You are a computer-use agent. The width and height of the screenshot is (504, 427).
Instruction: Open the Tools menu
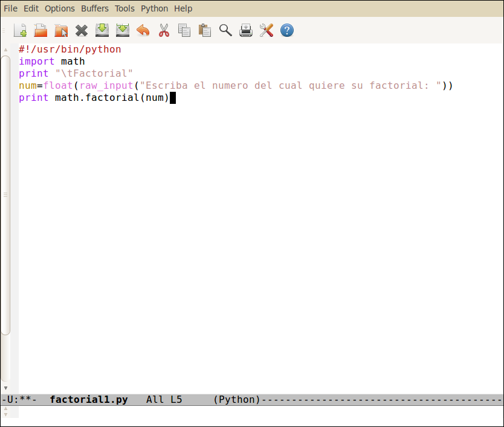(124, 8)
